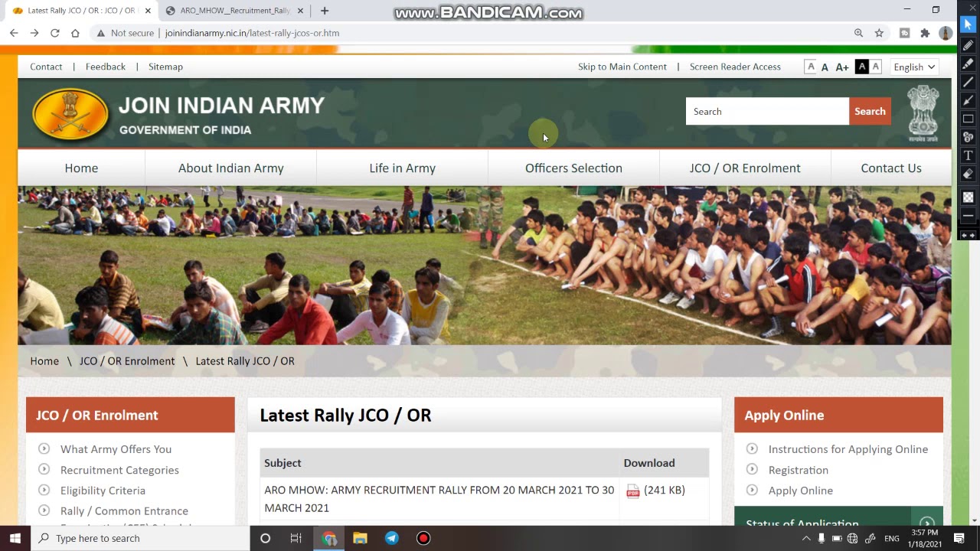Open the Sitemap link
Viewport: 980px width, 551px height.
(165, 67)
